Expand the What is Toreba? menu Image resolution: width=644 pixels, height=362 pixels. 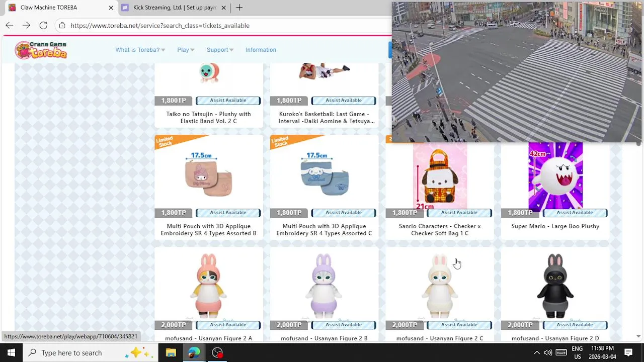pyautogui.click(x=140, y=50)
